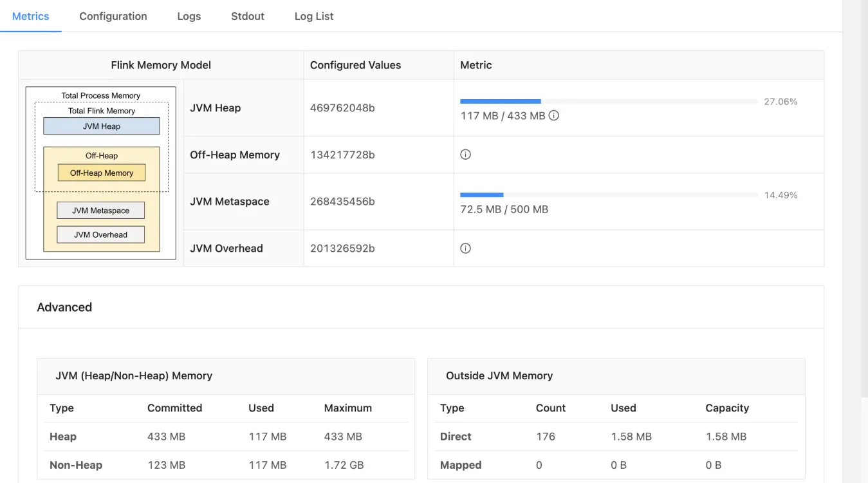Image resolution: width=868 pixels, height=483 pixels.
Task: Click the Heap maximum value 433 MB
Action: tap(343, 436)
